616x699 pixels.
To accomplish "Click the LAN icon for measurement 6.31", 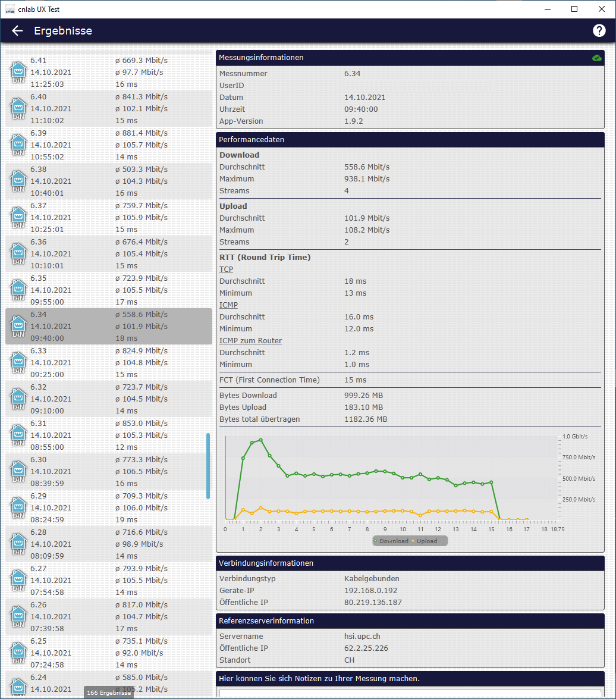I will click(18, 435).
